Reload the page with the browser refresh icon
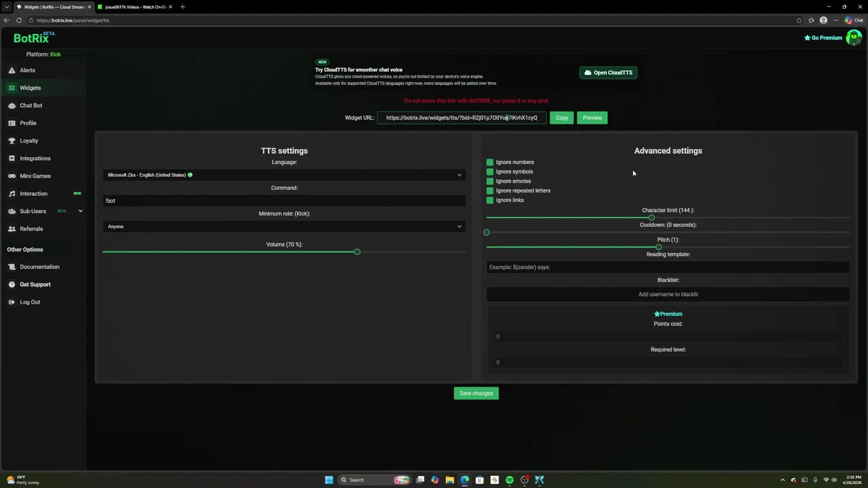 (19, 20)
